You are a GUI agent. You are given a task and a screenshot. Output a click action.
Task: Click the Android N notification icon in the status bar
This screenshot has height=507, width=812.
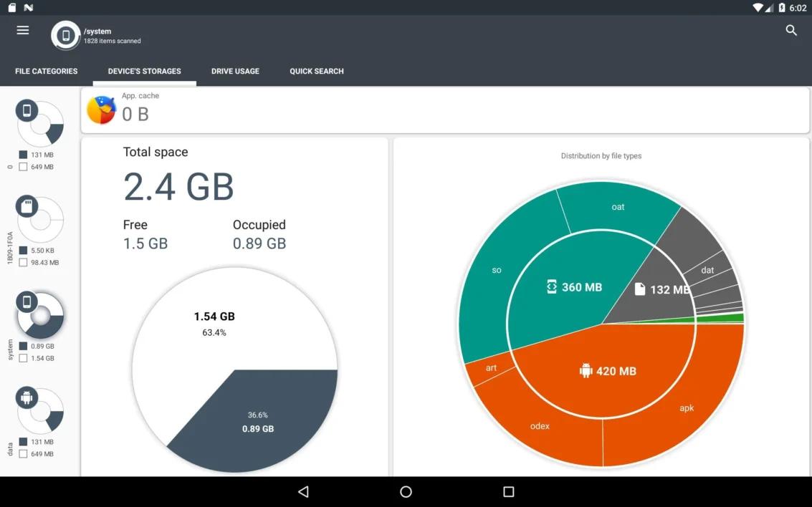[27, 7]
